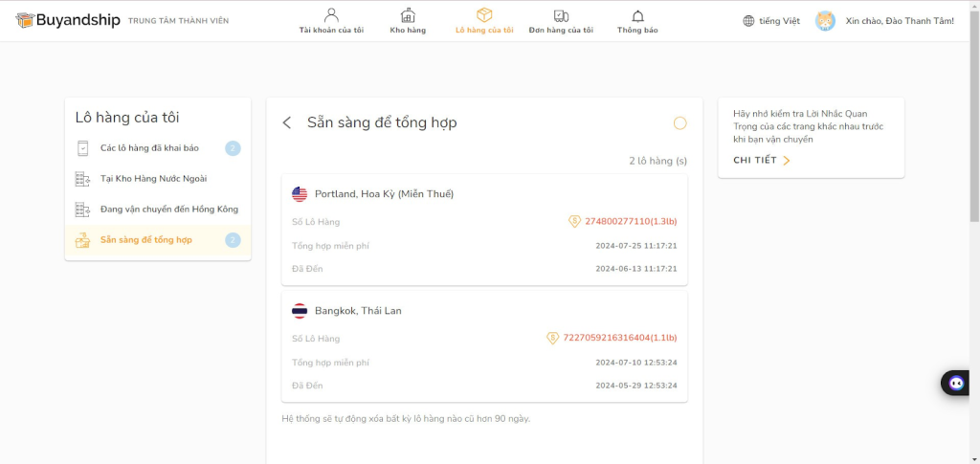Select Đang vận chuyển đến Hồng Kông
980x464 pixels.
[158, 210]
